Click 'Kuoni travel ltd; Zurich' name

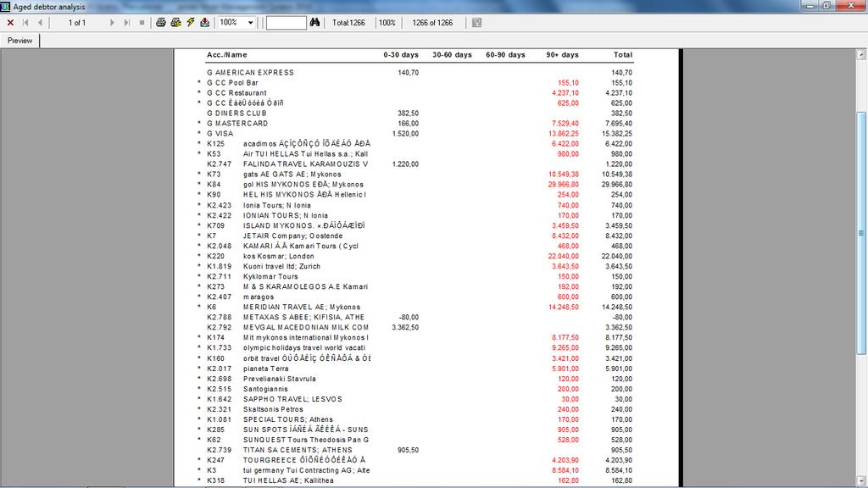tap(281, 266)
